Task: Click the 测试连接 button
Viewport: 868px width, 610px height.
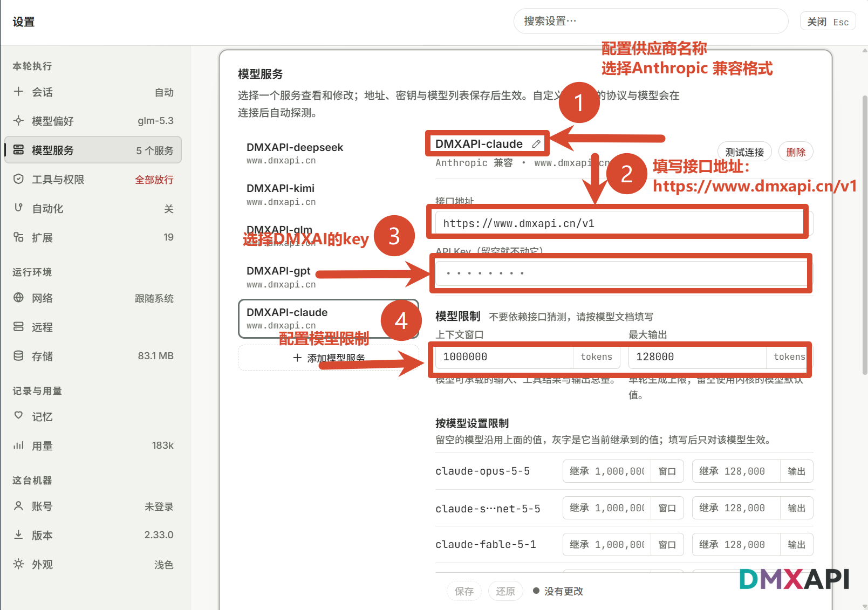Action: click(744, 152)
